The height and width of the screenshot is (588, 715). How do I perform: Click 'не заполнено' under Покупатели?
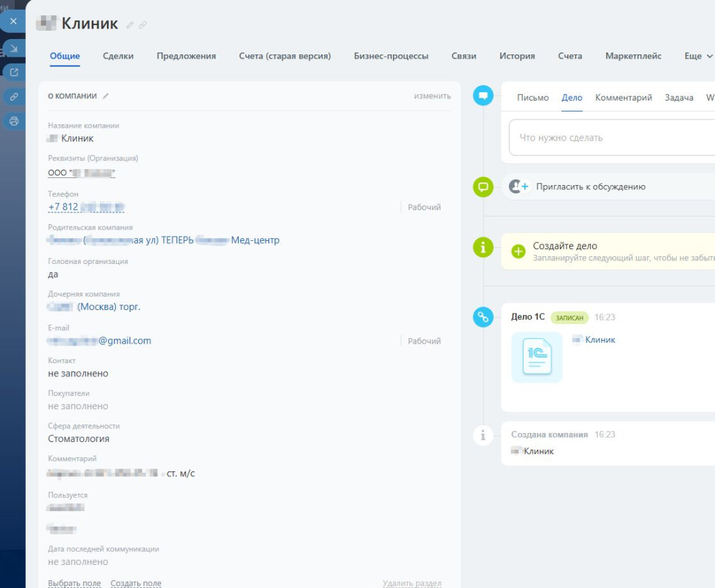(78, 406)
